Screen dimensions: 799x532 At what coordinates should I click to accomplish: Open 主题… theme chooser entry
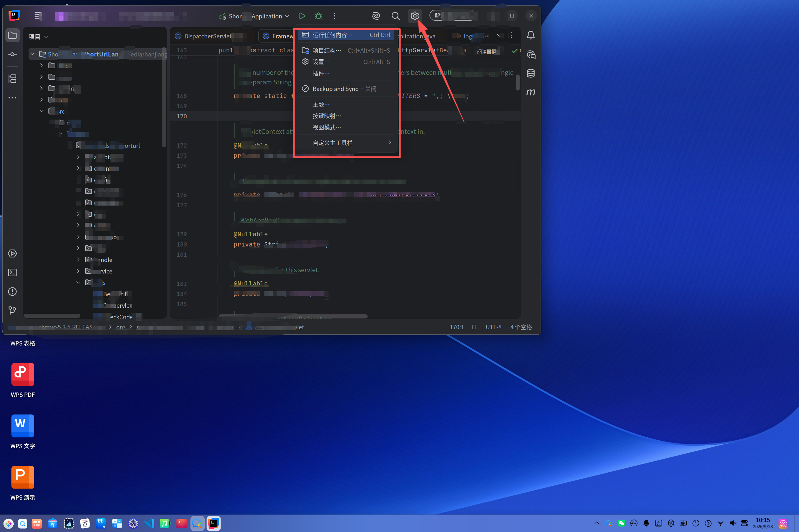pyautogui.click(x=346, y=104)
